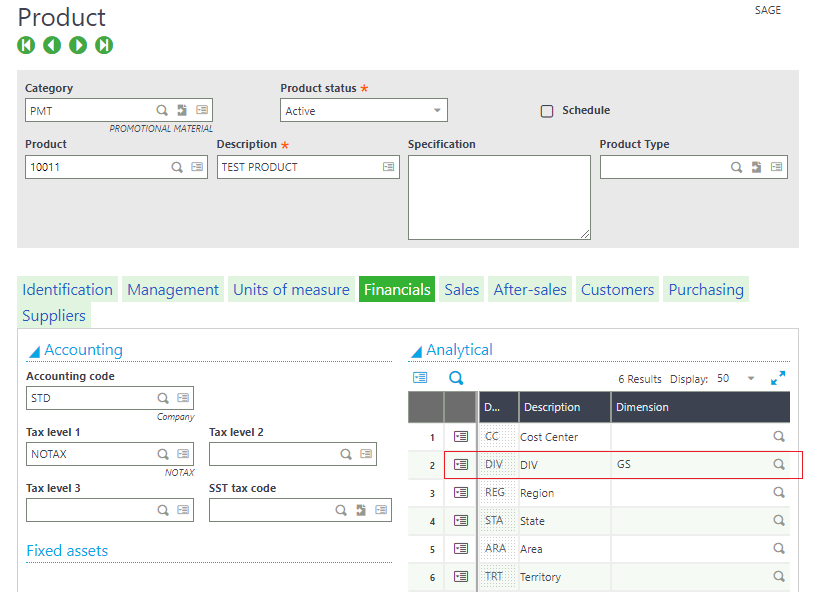The width and height of the screenshot is (823, 592).
Task: Open the Units of measure tab
Action: click(291, 289)
